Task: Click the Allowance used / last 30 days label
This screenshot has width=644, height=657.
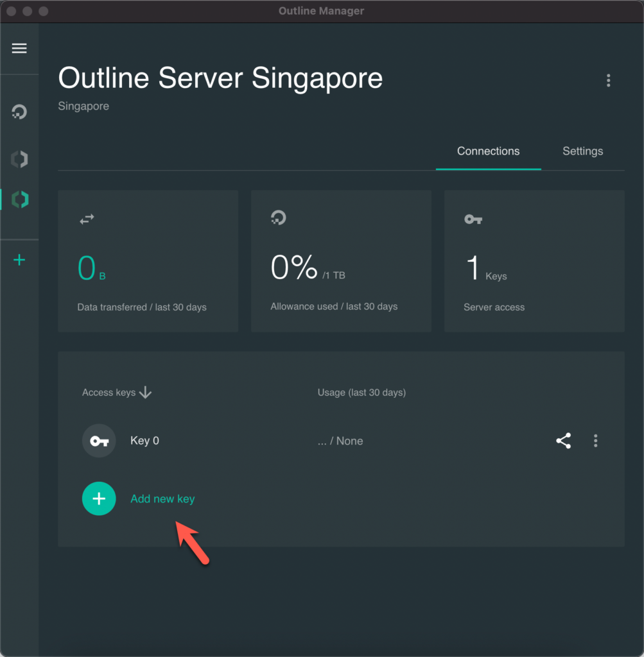Action: (x=334, y=306)
